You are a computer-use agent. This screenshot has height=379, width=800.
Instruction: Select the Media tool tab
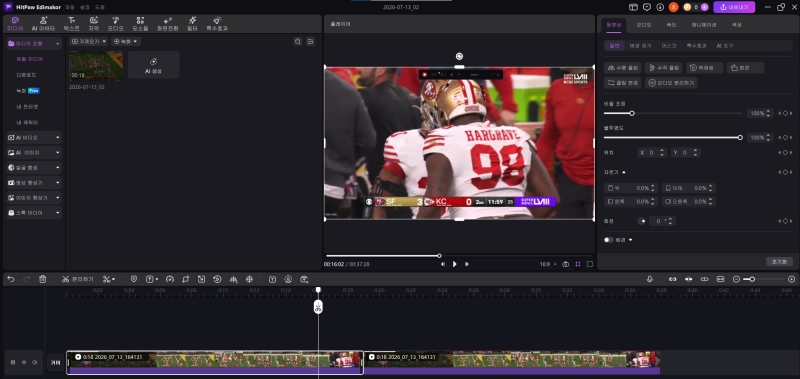point(15,23)
